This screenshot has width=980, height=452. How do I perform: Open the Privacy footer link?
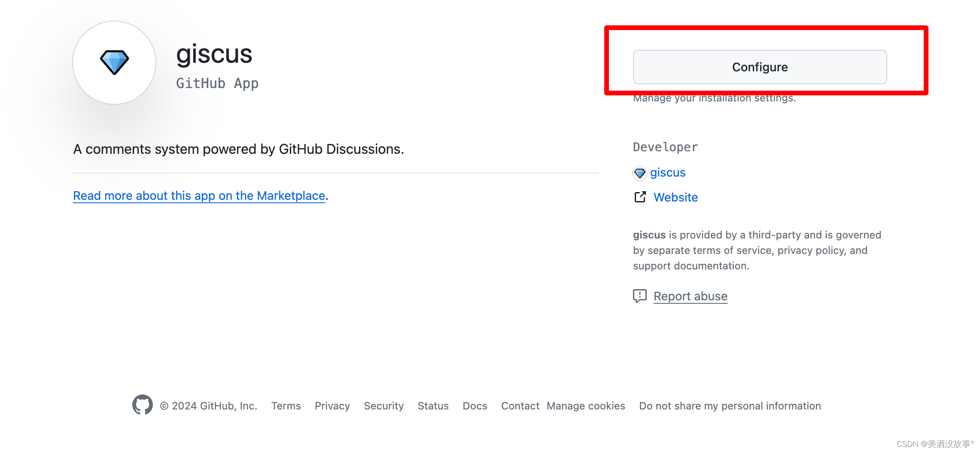pos(332,406)
